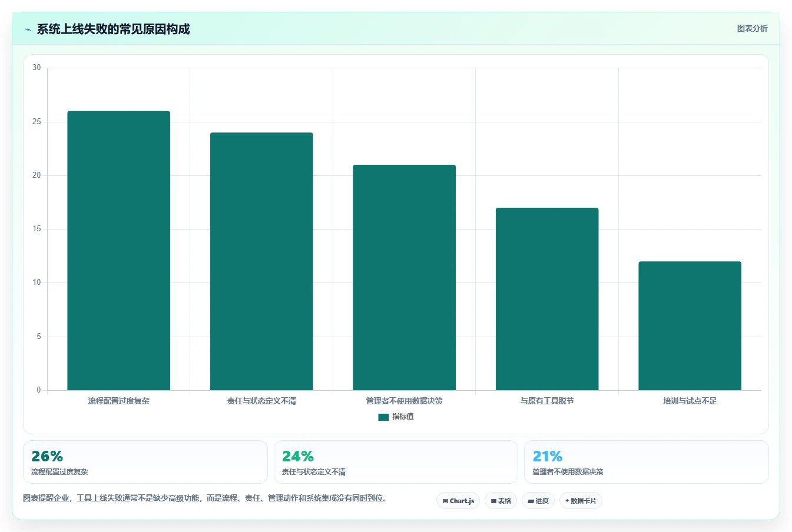Click the 表格 tag chip
This screenshot has height=532, width=792.
tap(501, 501)
